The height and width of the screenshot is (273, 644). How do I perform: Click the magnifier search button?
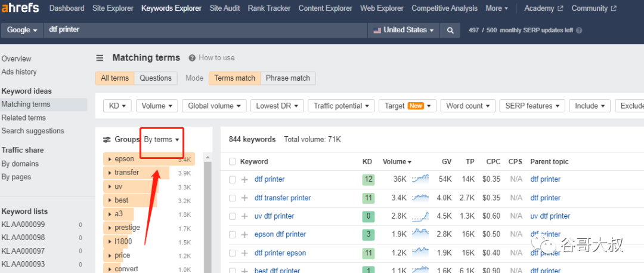click(x=450, y=30)
